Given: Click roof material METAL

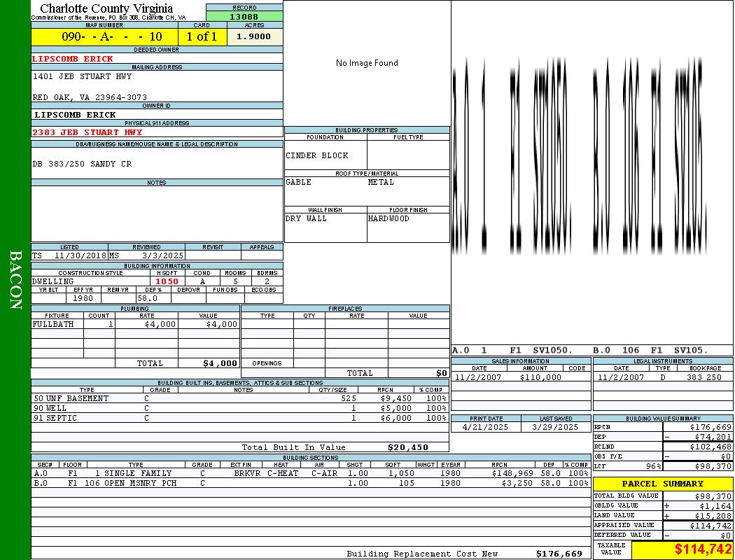Looking at the screenshot, I should (x=381, y=182).
